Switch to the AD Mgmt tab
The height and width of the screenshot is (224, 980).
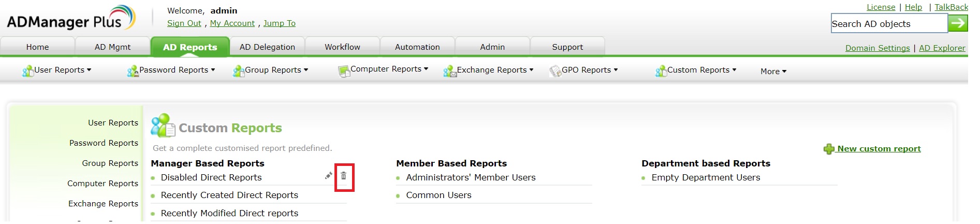(x=112, y=47)
